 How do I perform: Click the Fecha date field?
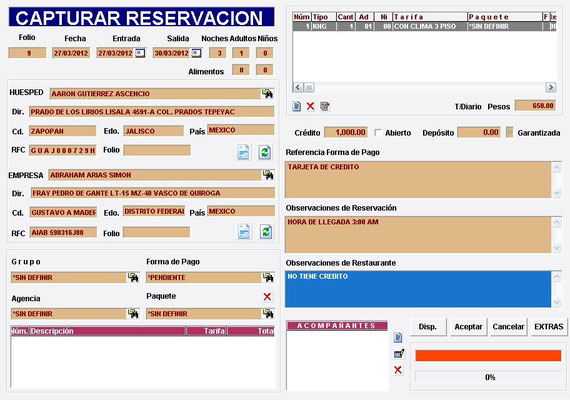tap(71, 53)
